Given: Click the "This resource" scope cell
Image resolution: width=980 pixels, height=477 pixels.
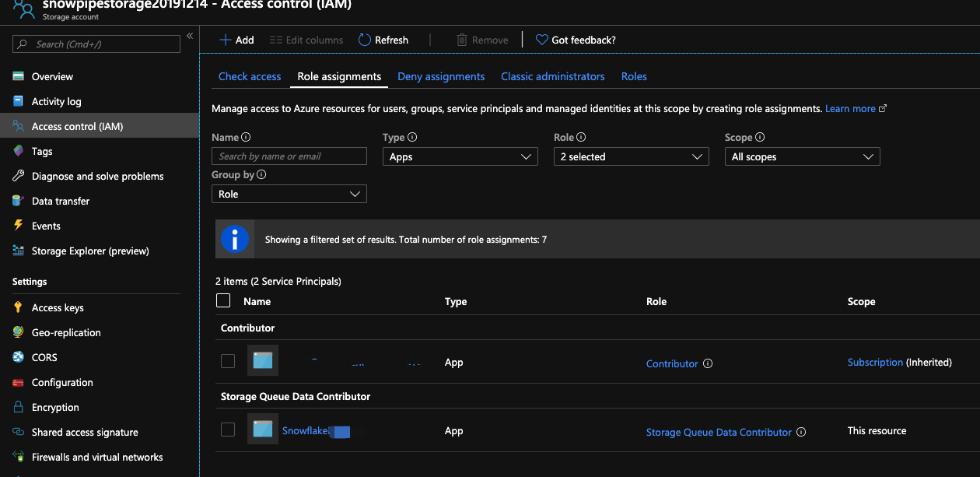Looking at the screenshot, I should tap(877, 430).
